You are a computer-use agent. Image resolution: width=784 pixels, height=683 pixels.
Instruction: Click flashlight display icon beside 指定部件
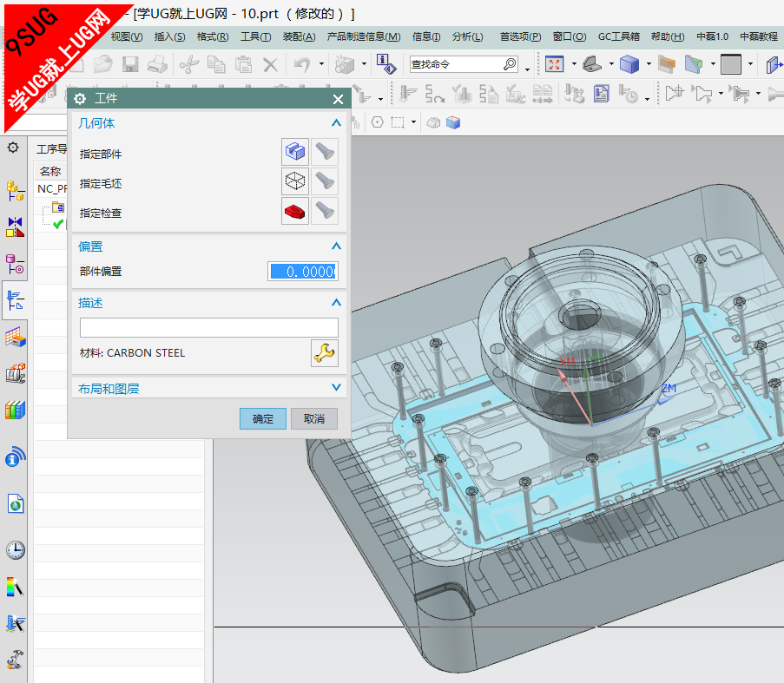click(325, 151)
